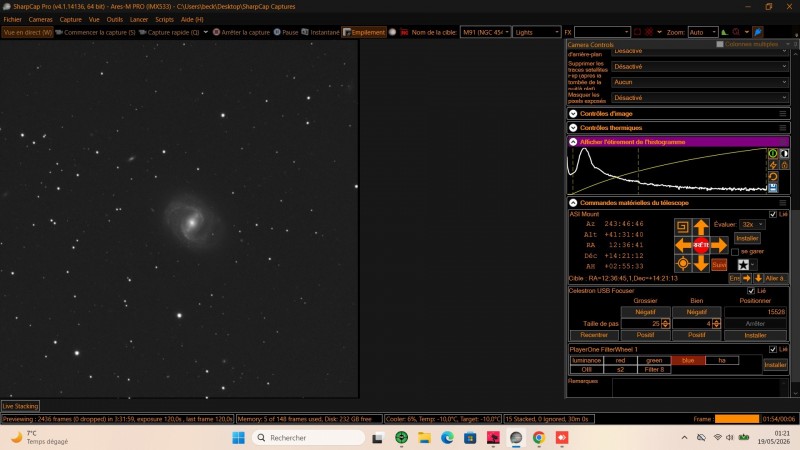This screenshot has width=800, height=450.
Task: Click Recentrer in the focuser panel
Action: 594,335
